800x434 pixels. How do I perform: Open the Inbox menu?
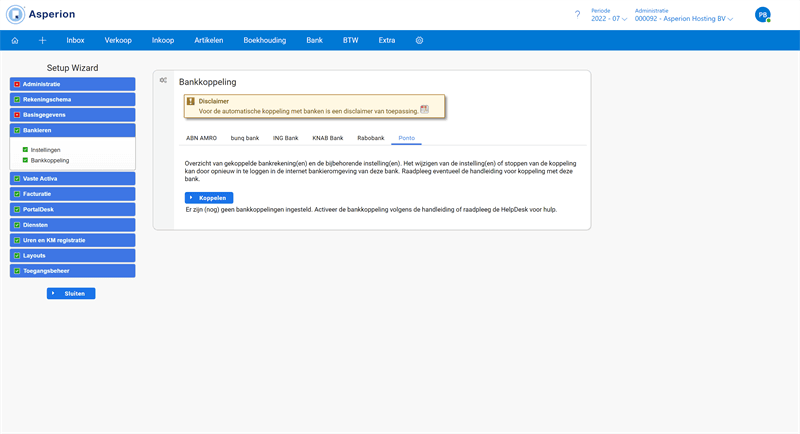pyautogui.click(x=75, y=40)
